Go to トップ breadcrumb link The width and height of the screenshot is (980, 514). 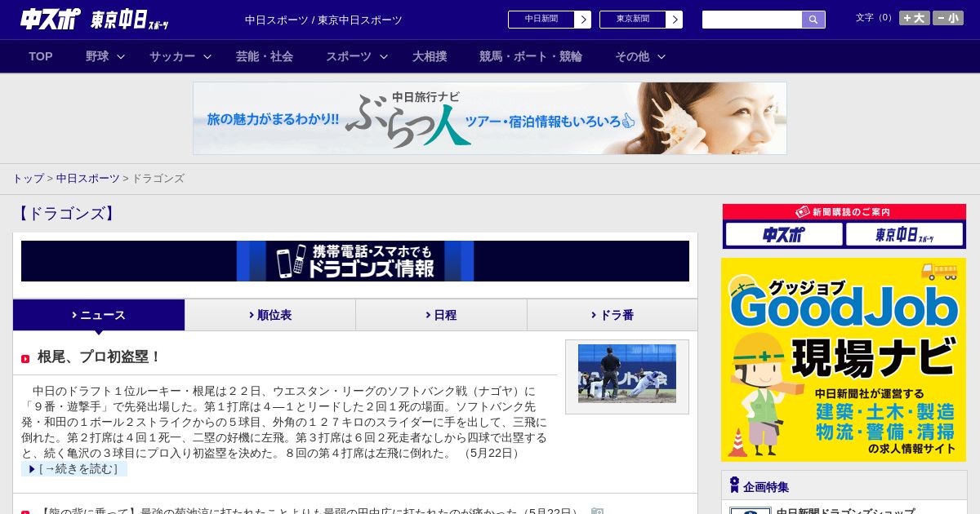28,178
